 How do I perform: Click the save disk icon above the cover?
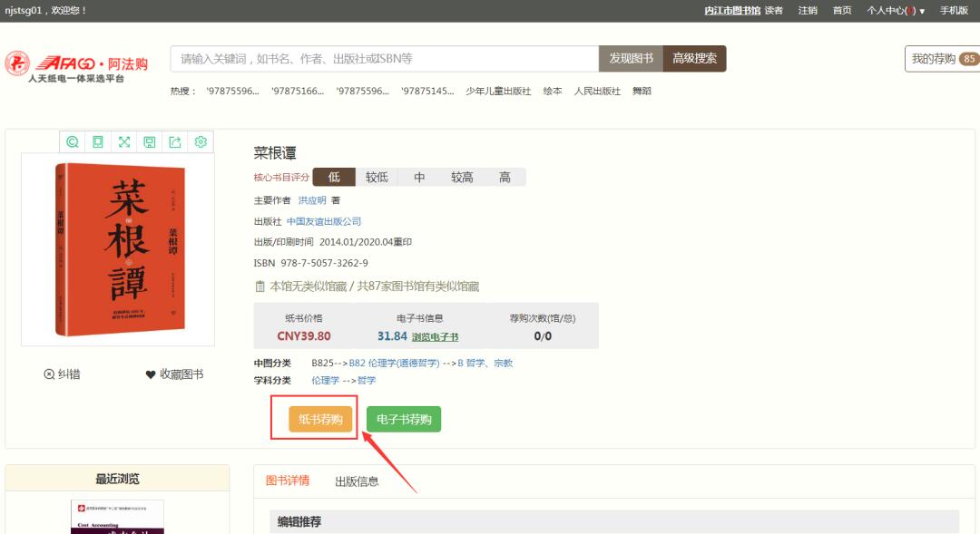[x=150, y=141]
